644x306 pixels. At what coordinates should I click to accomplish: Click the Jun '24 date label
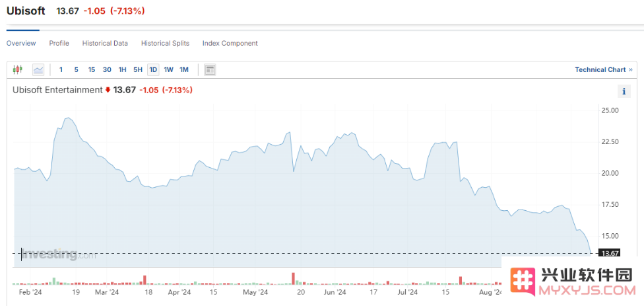[335, 292]
